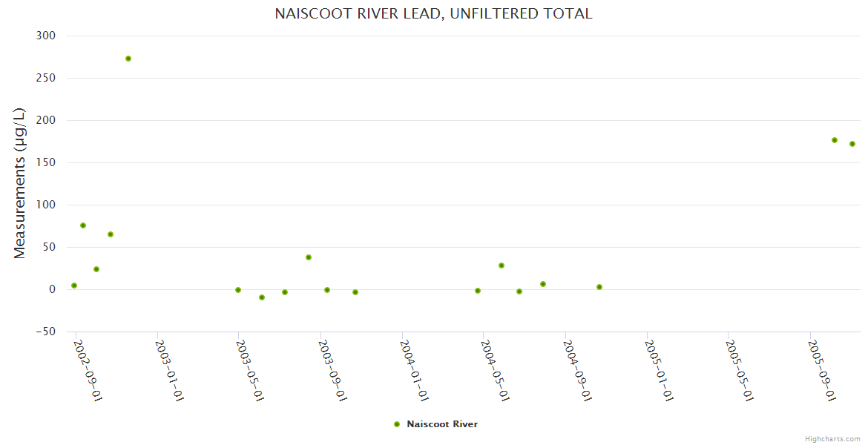Select the last 2004 data point after 2004-09-01
The height and width of the screenshot is (445, 868).
[599, 287]
